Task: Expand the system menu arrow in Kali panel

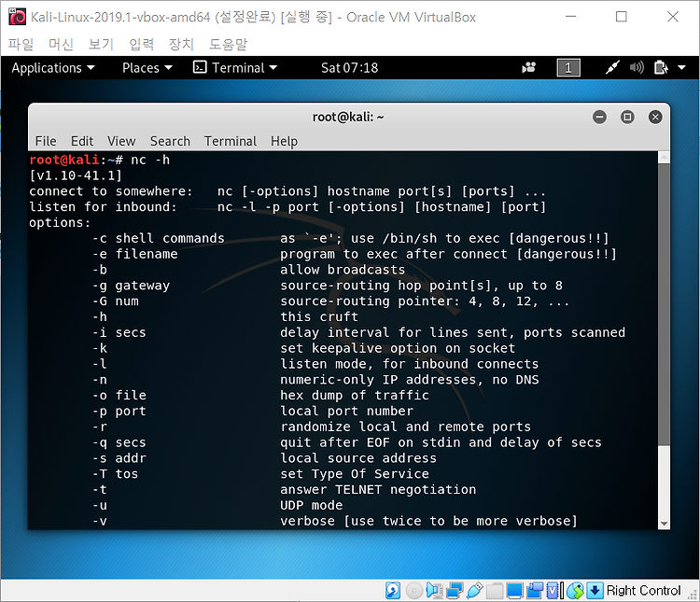Action: click(x=681, y=68)
